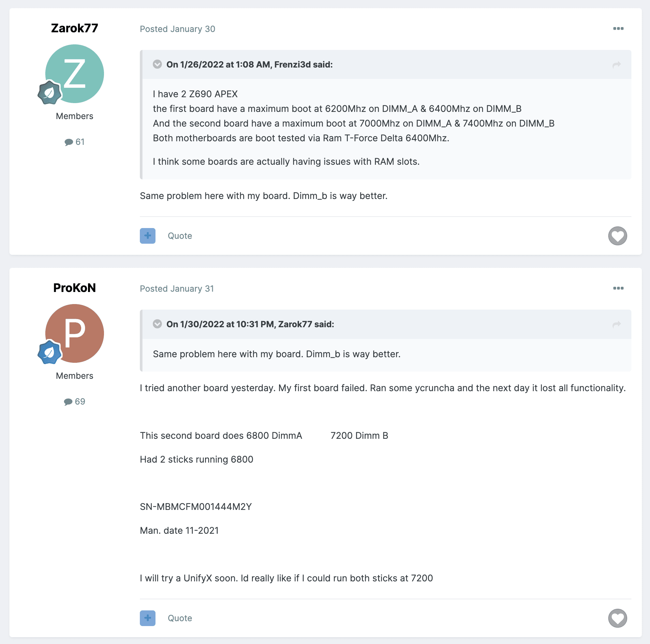
Task: Quote ProKoN's post
Action: pyautogui.click(x=180, y=618)
